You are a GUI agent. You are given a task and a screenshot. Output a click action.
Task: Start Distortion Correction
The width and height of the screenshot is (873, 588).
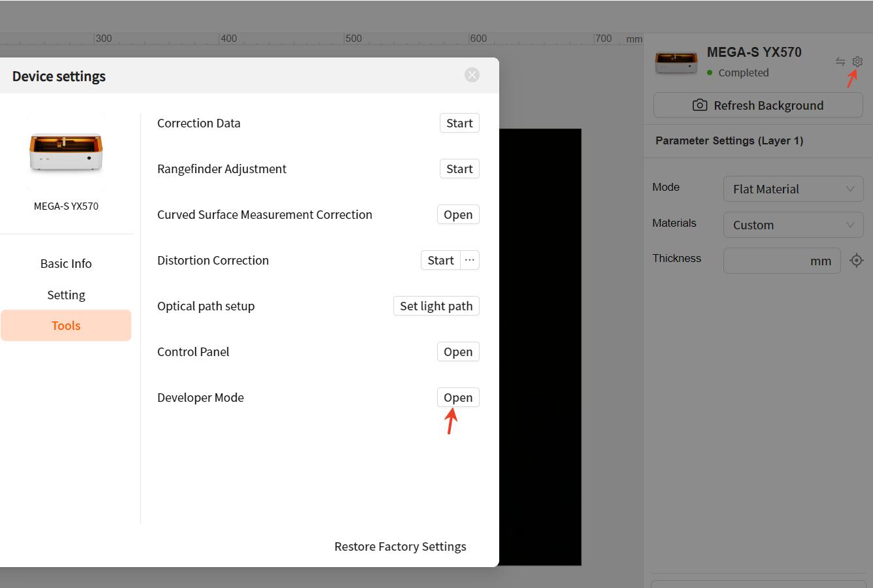[440, 260]
